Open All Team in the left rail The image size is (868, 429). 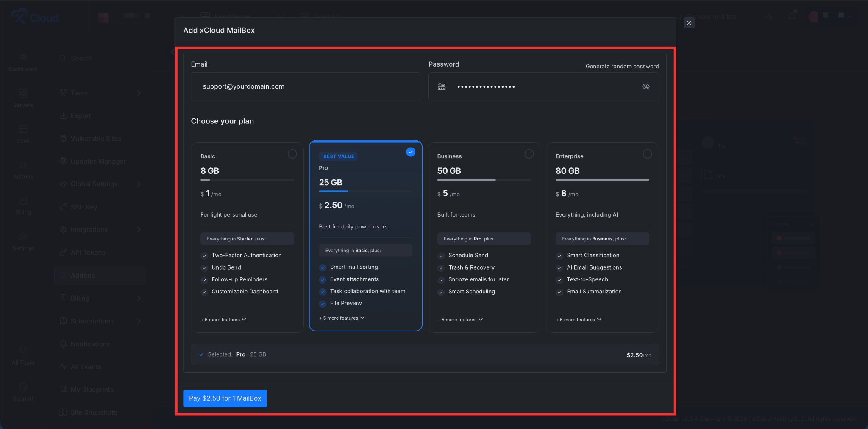23,357
